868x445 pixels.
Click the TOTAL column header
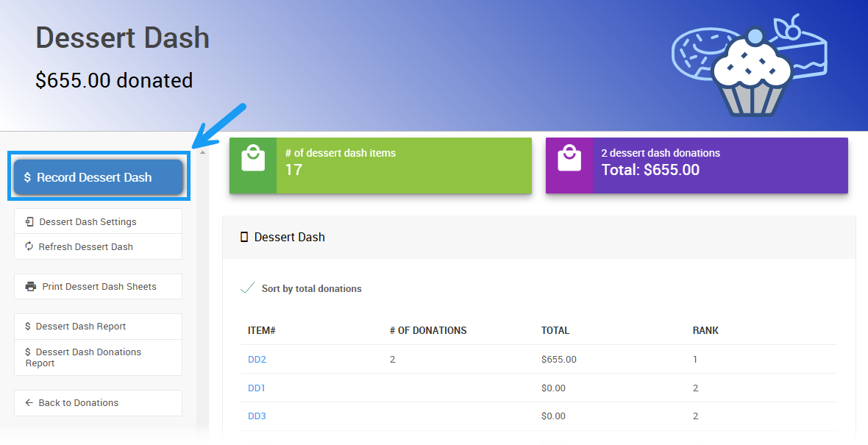pyautogui.click(x=555, y=330)
